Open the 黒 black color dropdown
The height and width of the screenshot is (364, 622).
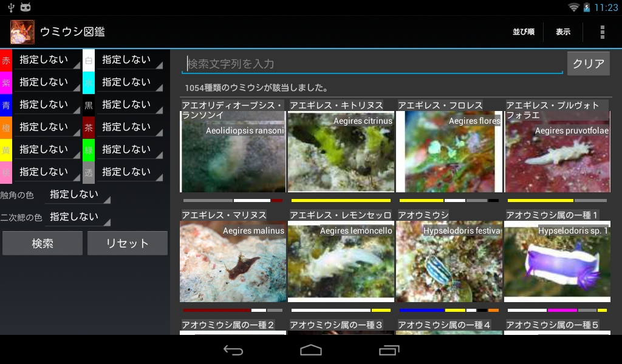(x=130, y=105)
